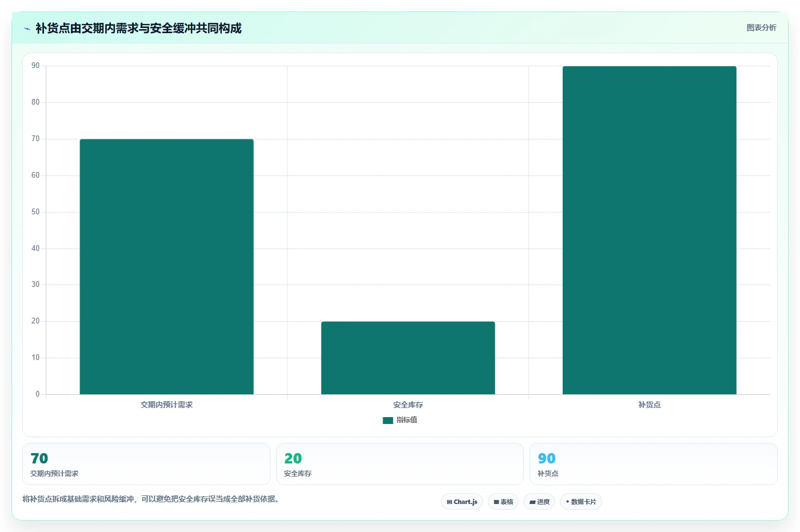This screenshot has height=532, width=800.
Task: Click the y-axis value 10
Action: coord(35,358)
